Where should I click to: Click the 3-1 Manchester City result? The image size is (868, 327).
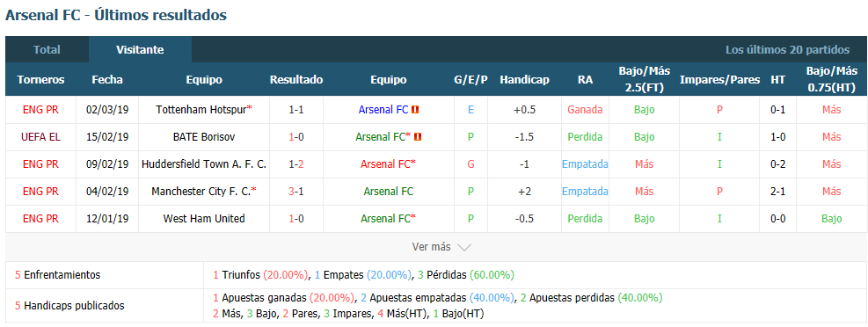(x=296, y=191)
